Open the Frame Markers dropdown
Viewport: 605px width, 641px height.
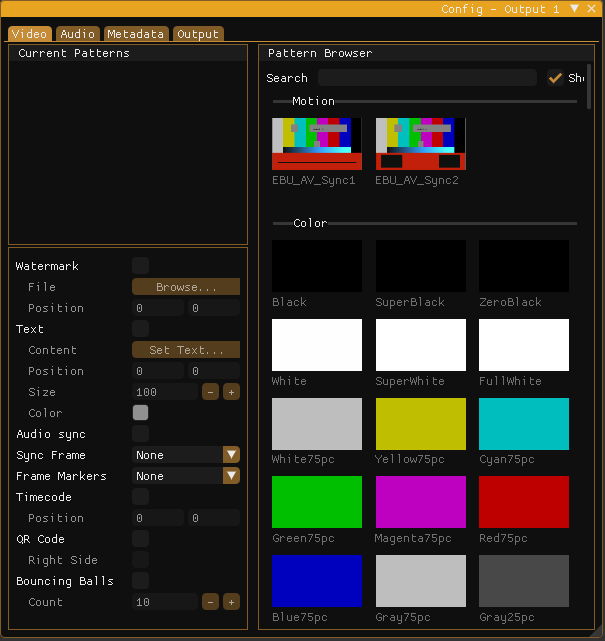tap(186, 476)
